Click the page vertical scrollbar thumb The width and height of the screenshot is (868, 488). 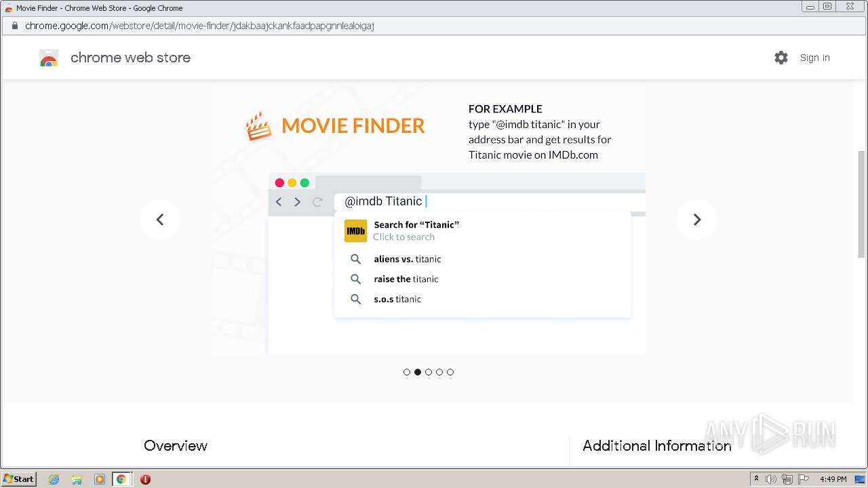coord(862,203)
